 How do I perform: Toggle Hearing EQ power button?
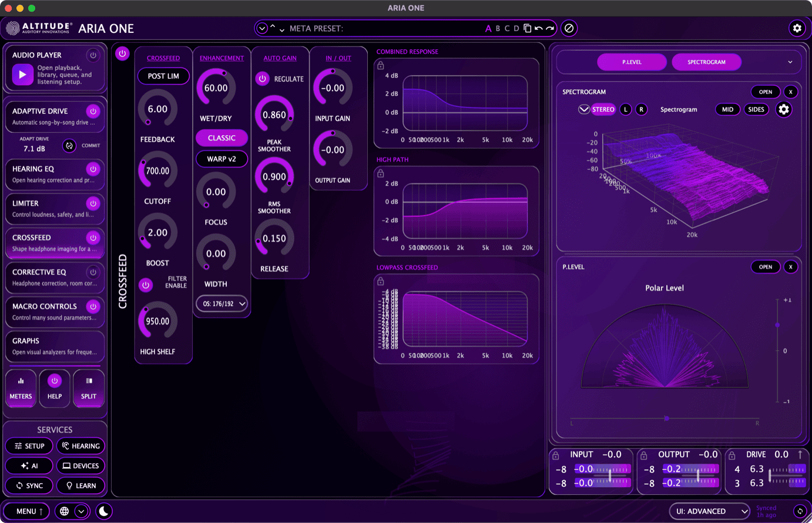(x=93, y=169)
